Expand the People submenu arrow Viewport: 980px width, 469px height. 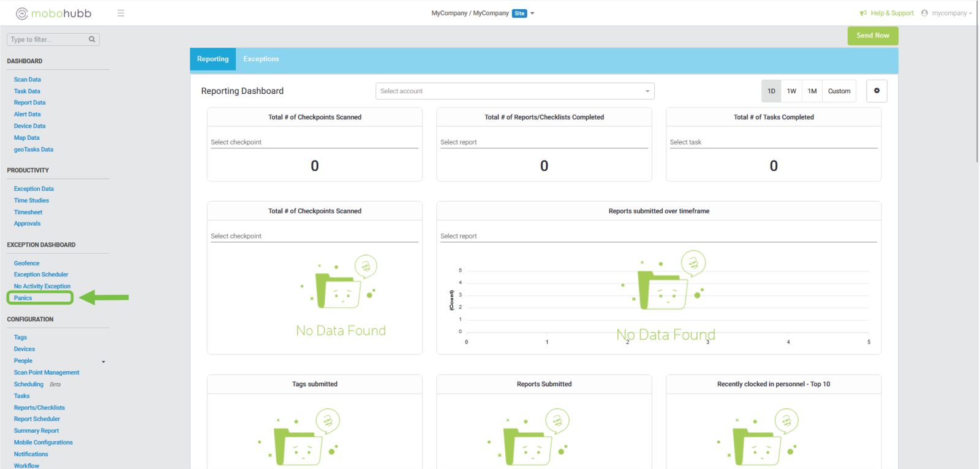point(104,362)
